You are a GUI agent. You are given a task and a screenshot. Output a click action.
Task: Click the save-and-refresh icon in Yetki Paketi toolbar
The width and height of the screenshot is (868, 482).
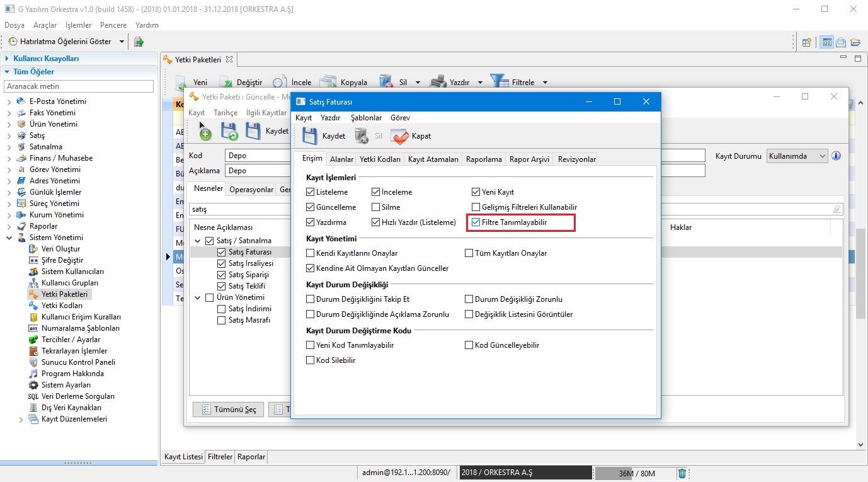(229, 131)
